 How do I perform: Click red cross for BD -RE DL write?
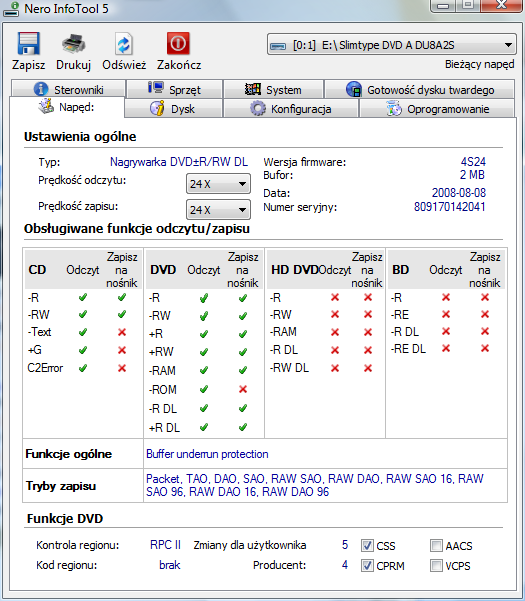point(485,348)
